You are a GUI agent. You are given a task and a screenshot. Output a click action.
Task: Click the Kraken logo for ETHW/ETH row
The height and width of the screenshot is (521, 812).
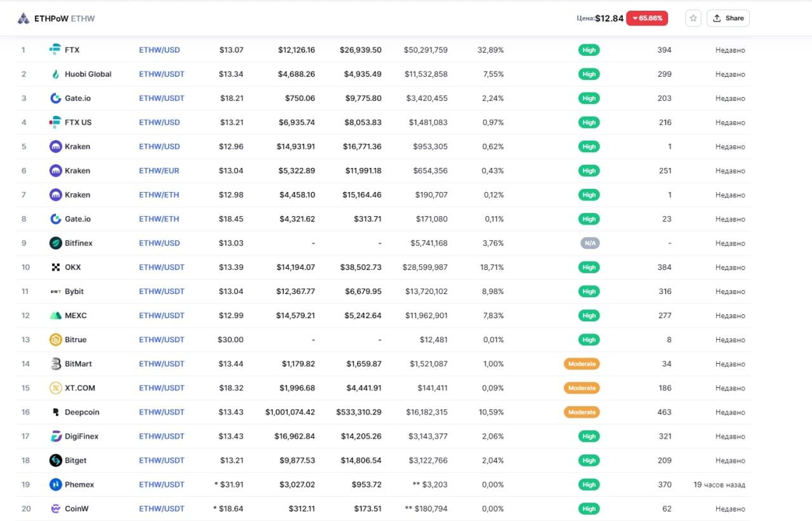pos(55,195)
